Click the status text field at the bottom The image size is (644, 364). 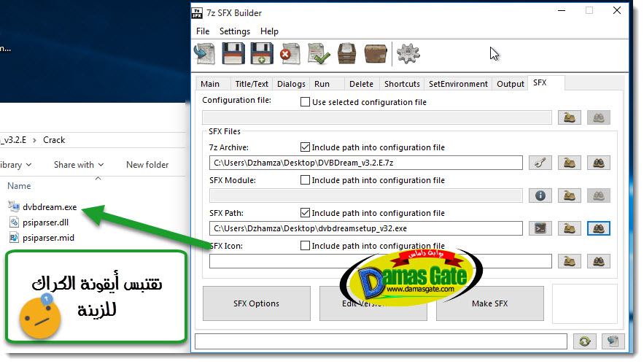coord(381,341)
